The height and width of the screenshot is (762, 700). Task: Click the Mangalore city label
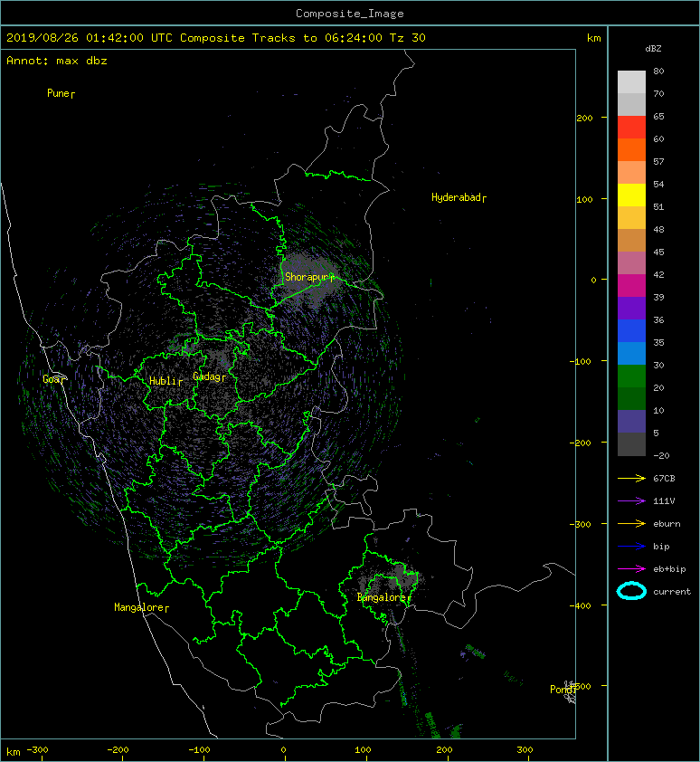pos(141,607)
